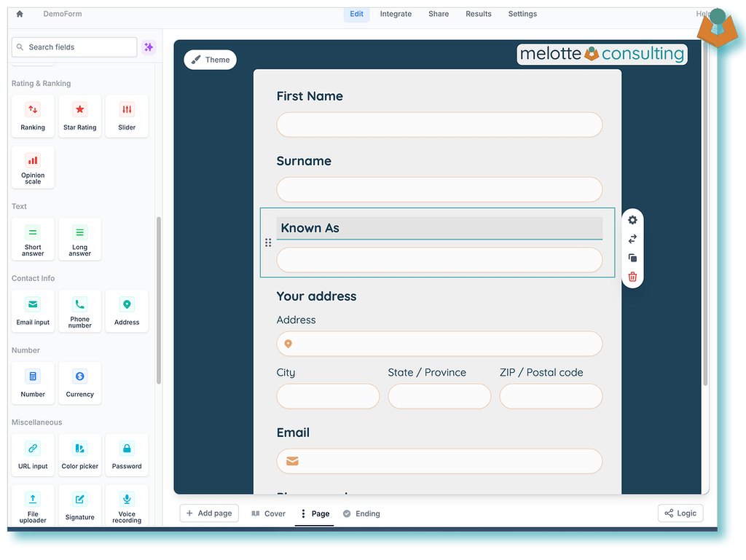Select the Star Rating field icon

click(x=79, y=116)
